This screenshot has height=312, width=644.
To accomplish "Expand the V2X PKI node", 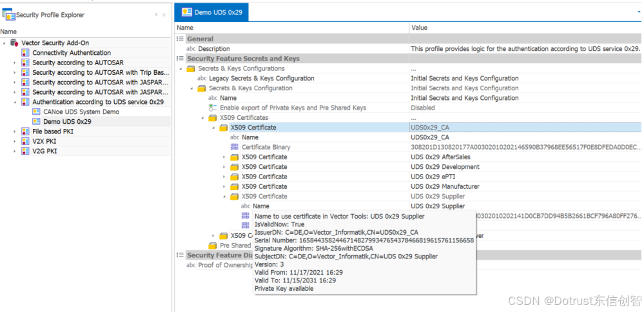I will coord(15,141).
